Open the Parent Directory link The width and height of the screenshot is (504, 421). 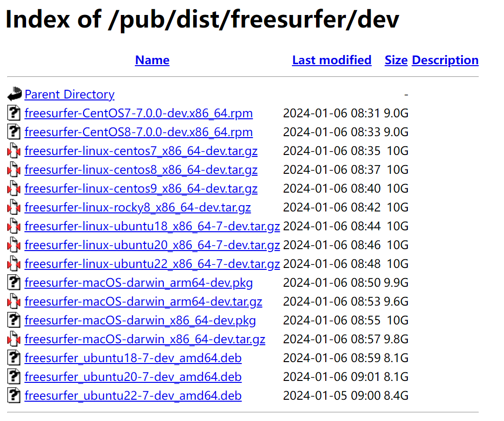click(70, 95)
